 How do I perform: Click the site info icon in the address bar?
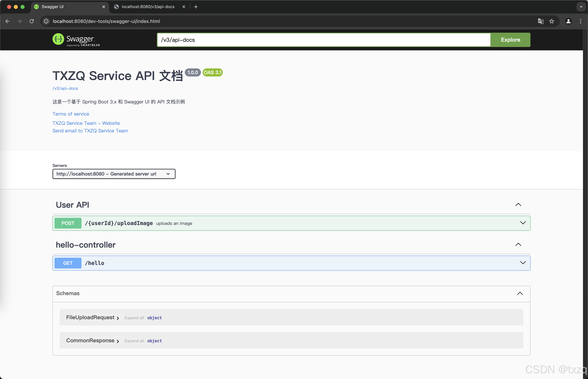tap(46, 21)
